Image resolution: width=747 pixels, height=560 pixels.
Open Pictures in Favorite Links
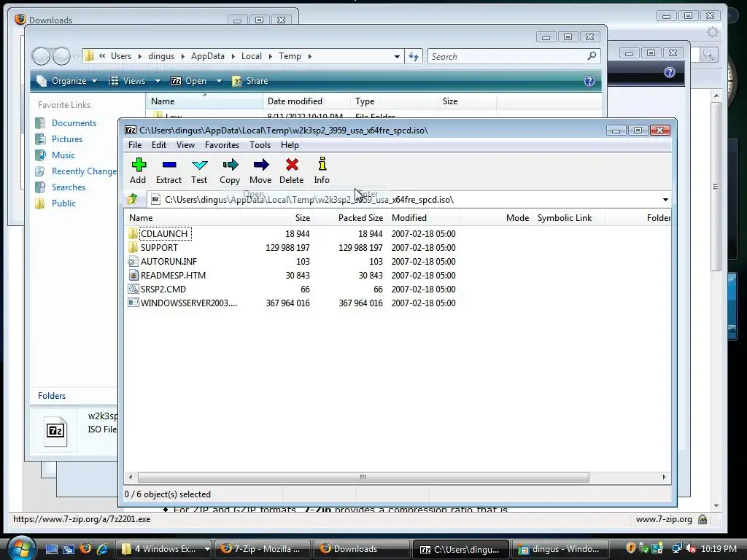(x=66, y=139)
